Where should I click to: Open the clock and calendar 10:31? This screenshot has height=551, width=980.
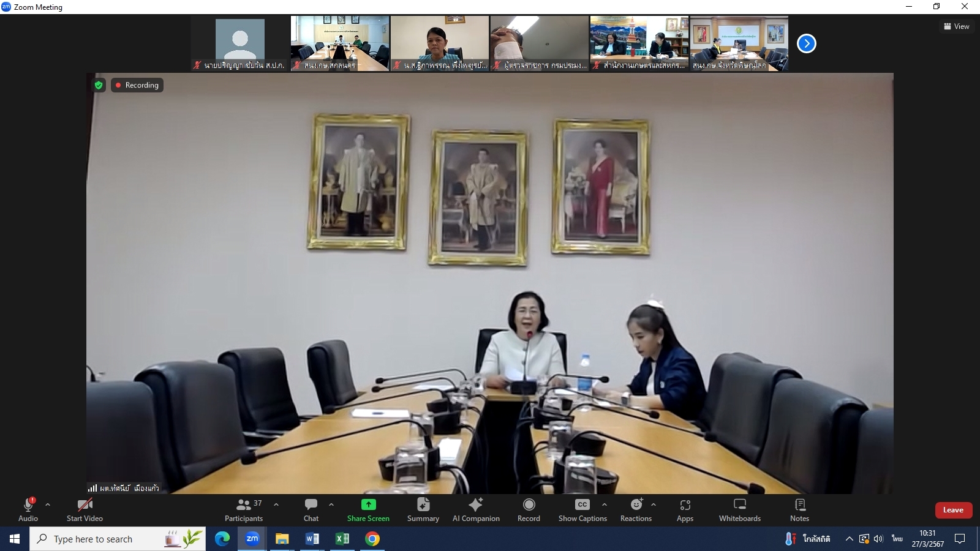927,539
